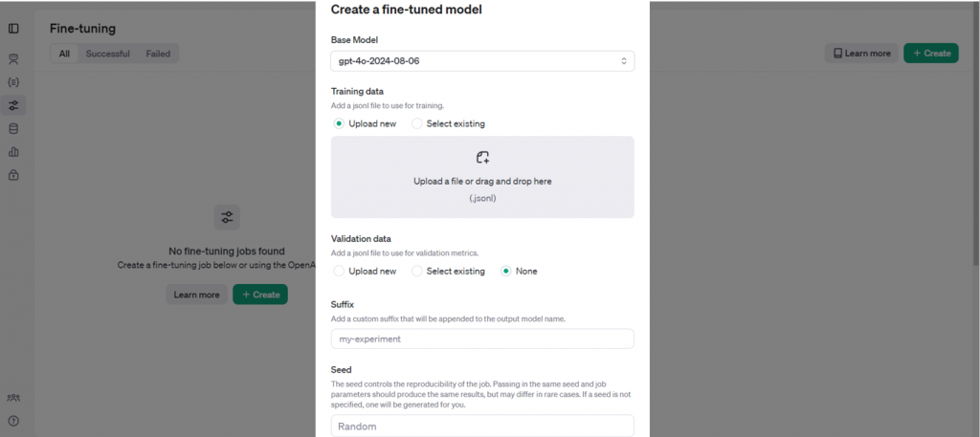Viewport: 980px width, 437px height.
Task: Click the top-right green Create button
Action: (931, 53)
